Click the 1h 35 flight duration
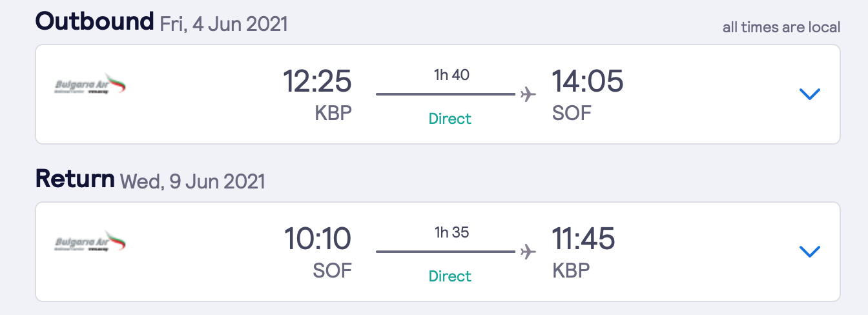 click(x=451, y=232)
